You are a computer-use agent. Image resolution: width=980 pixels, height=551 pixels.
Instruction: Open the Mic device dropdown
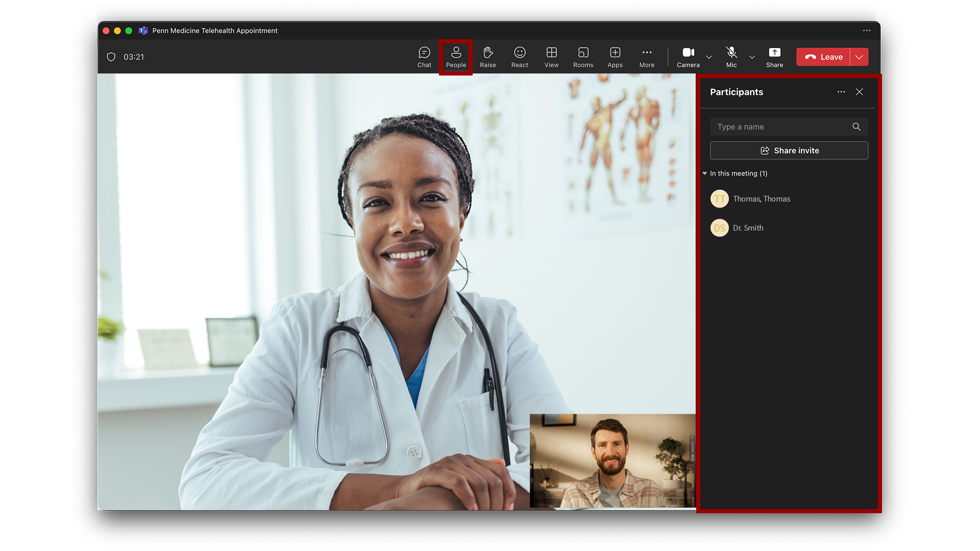click(752, 57)
